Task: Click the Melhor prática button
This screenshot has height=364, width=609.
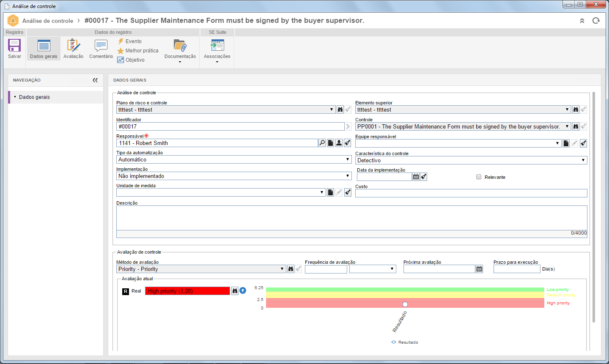Action: [x=138, y=51]
